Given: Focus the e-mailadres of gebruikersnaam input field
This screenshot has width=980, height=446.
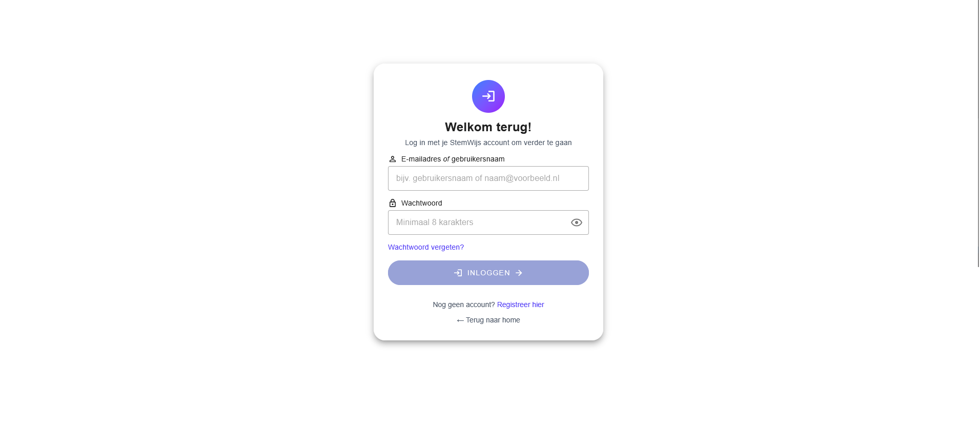Looking at the screenshot, I should tap(488, 178).
